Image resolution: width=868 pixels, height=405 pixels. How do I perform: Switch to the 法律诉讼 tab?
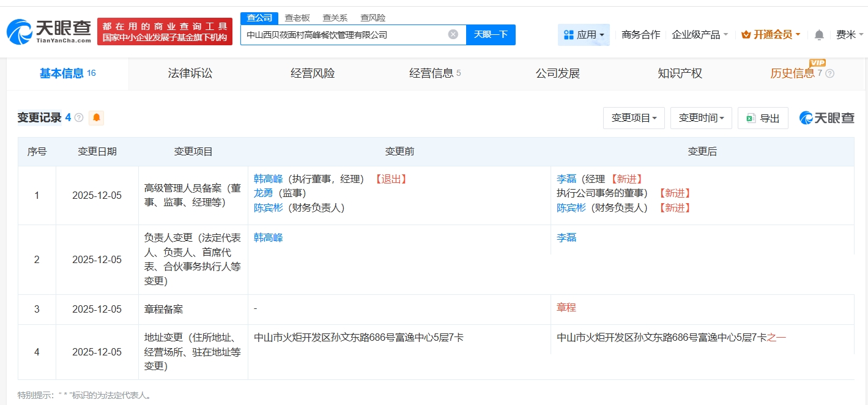click(x=190, y=73)
